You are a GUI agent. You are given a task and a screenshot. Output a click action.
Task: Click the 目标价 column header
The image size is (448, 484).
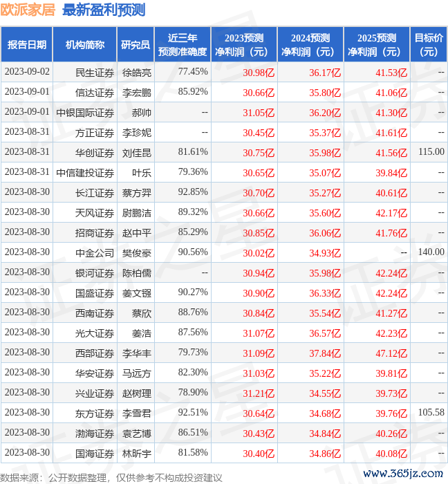point(429,45)
